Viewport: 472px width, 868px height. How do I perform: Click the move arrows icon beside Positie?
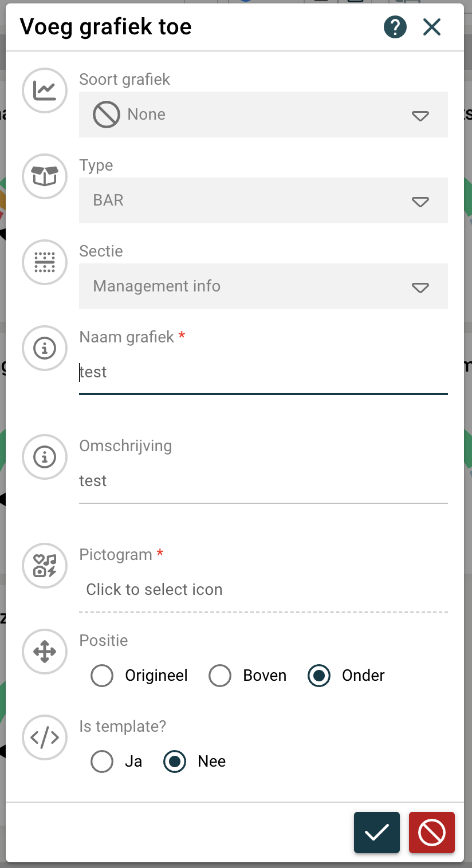[45, 652]
